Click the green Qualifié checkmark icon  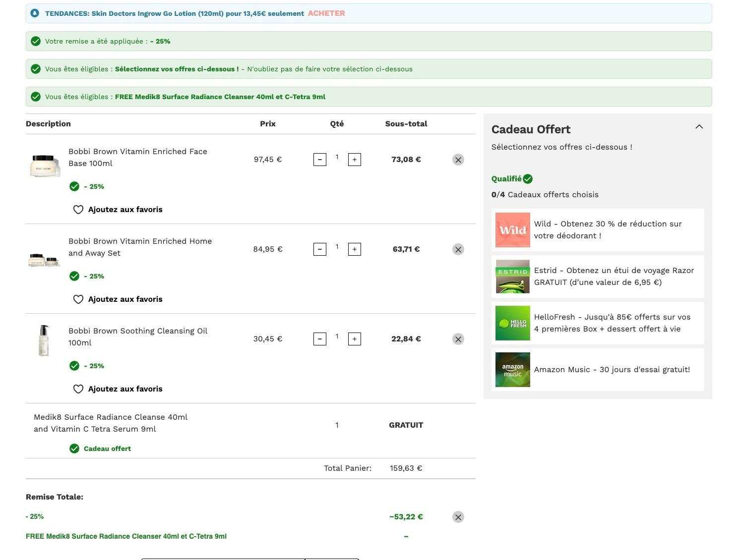coord(528,179)
